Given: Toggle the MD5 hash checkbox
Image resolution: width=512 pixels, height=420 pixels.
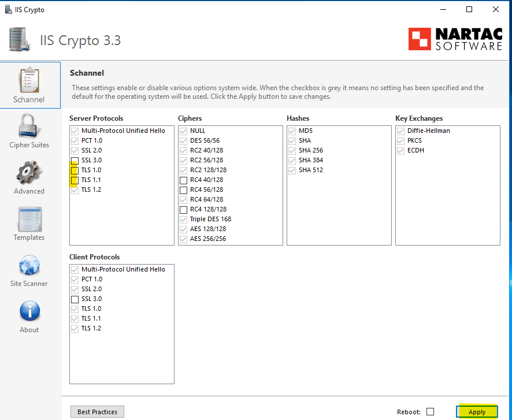Looking at the screenshot, I should pos(292,131).
